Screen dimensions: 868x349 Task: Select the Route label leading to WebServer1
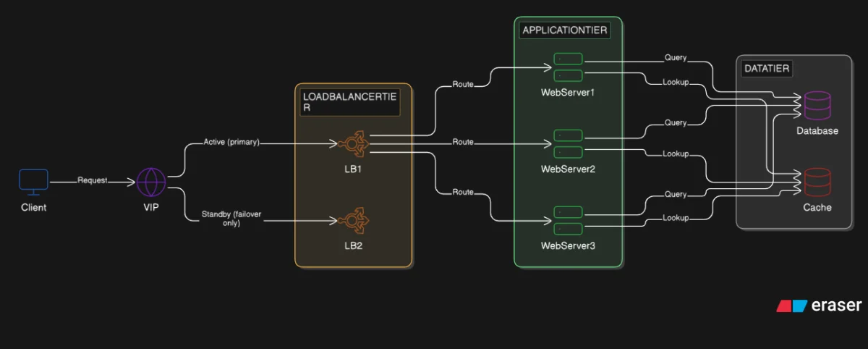[463, 85]
